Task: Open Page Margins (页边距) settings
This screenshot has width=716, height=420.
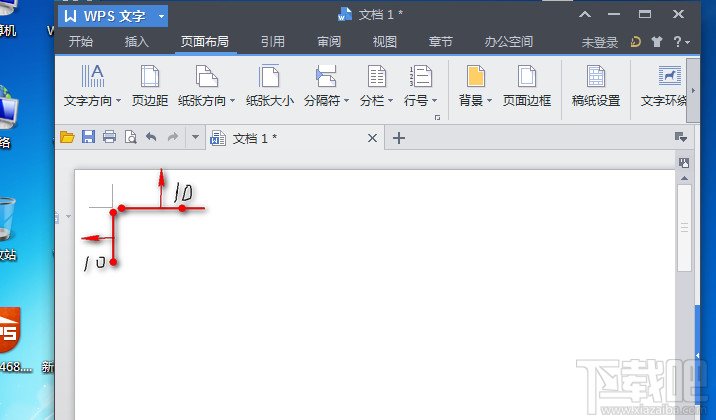Action: coord(150,86)
